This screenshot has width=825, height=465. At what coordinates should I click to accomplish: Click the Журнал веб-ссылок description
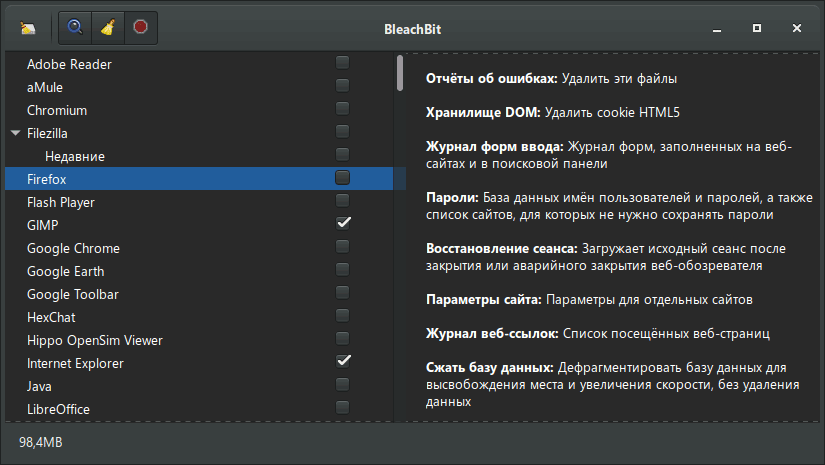pos(598,333)
